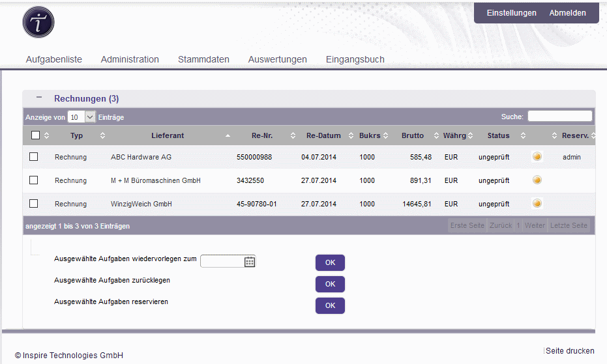Open the Stammdaten menu
The width and height of the screenshot is (607, 364).
pos(203,59)
